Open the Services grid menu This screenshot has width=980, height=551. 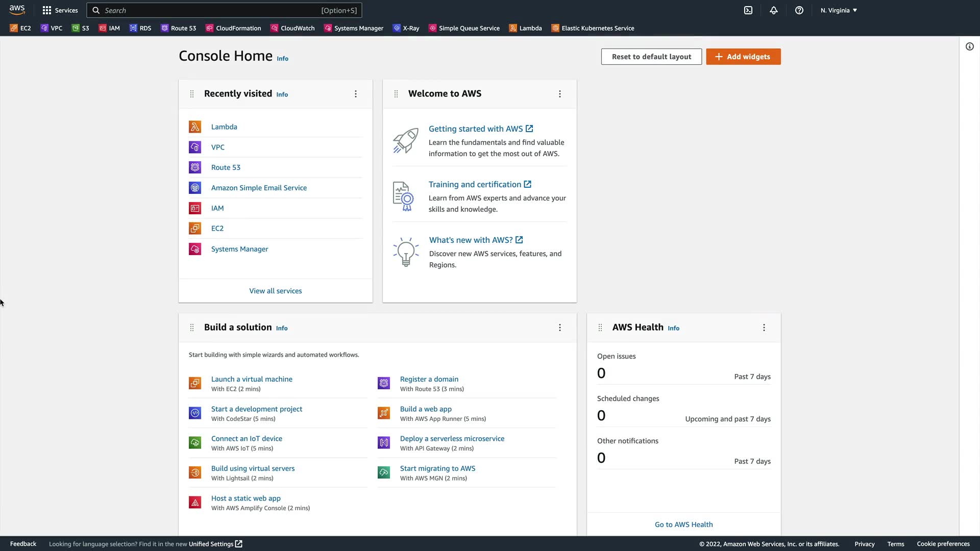coord(60,10)
